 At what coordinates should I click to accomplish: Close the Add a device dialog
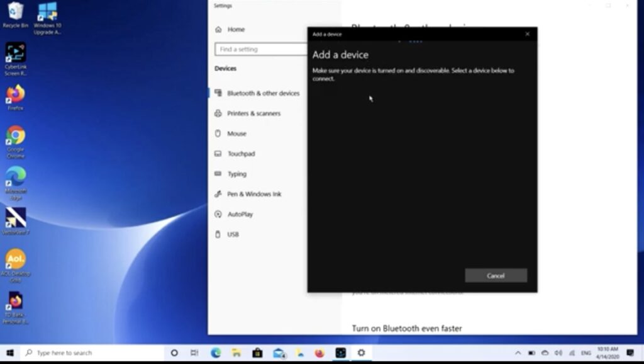pos(527,34)
